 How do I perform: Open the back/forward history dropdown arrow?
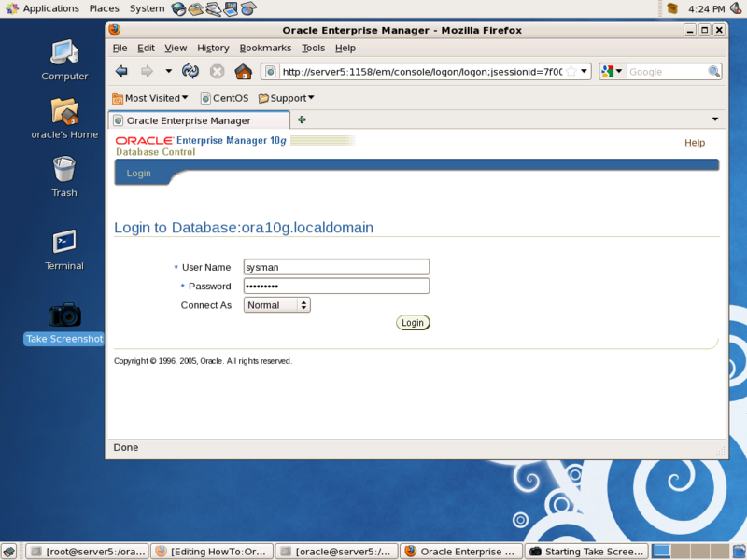tap(168, 72)
